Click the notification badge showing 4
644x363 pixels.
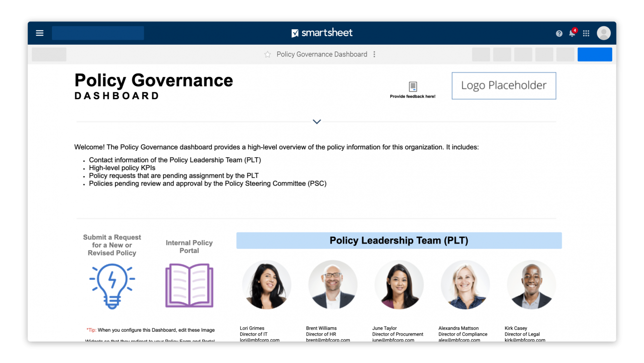coord(575,29)
